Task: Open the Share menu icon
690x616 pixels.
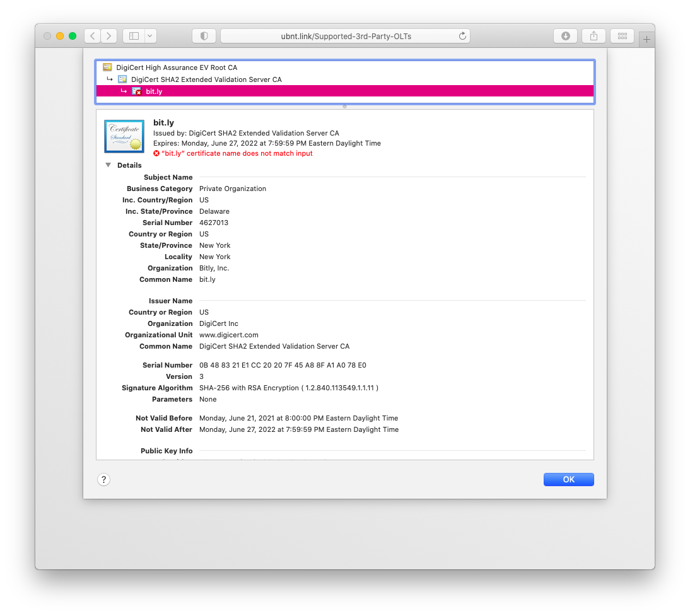Action: tap(594, 36)
